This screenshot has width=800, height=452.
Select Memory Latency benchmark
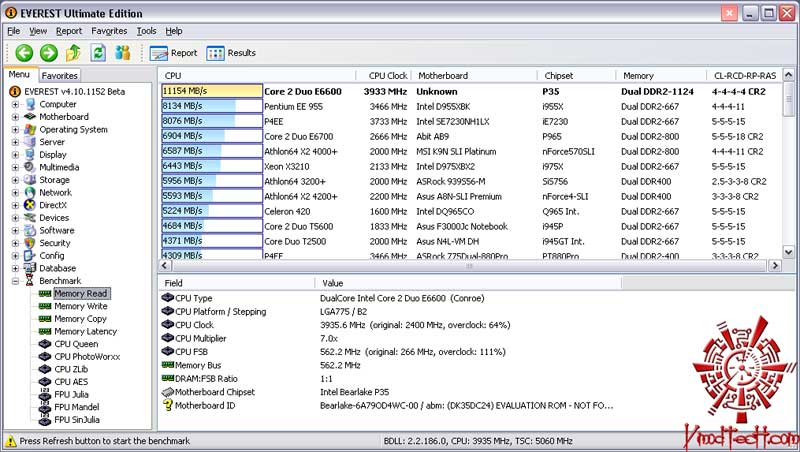pyautogui.click(x=86, y=332)
